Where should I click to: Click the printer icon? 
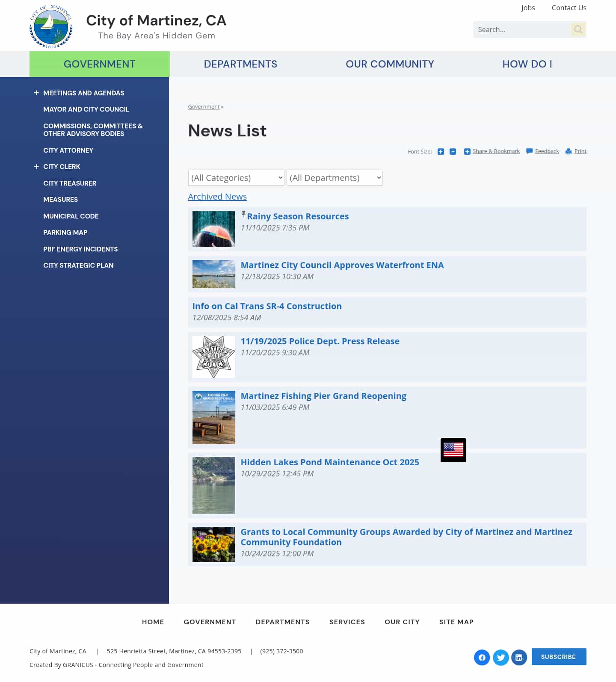point(569,151)
